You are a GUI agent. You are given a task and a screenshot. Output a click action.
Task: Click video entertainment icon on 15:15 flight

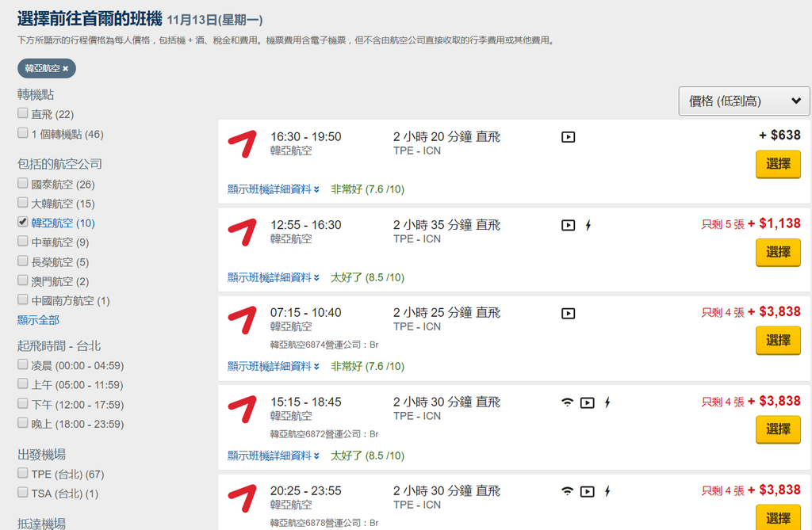(588, 402)
